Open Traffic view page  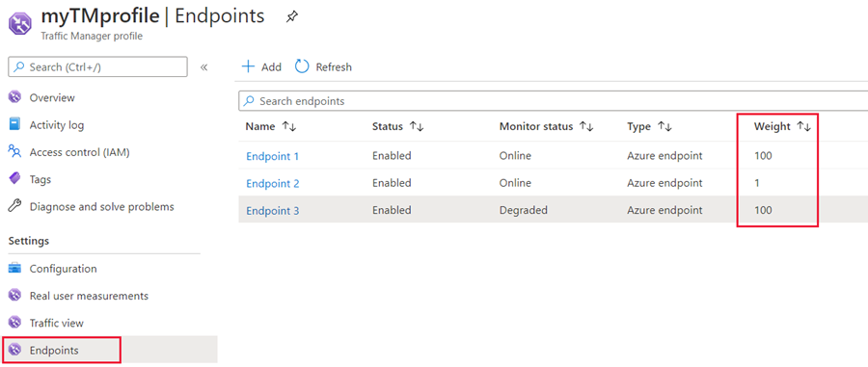[x=57, y=323]
